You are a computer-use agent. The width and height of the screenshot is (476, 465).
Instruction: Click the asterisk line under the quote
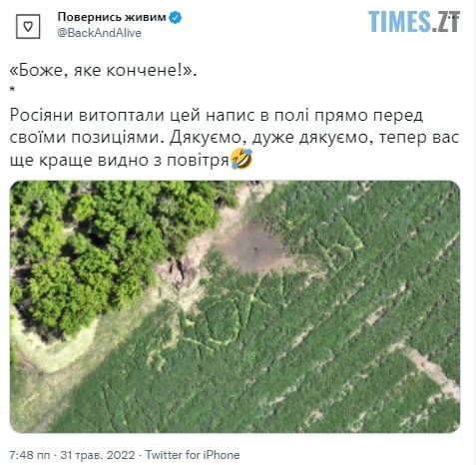(12, 89)
